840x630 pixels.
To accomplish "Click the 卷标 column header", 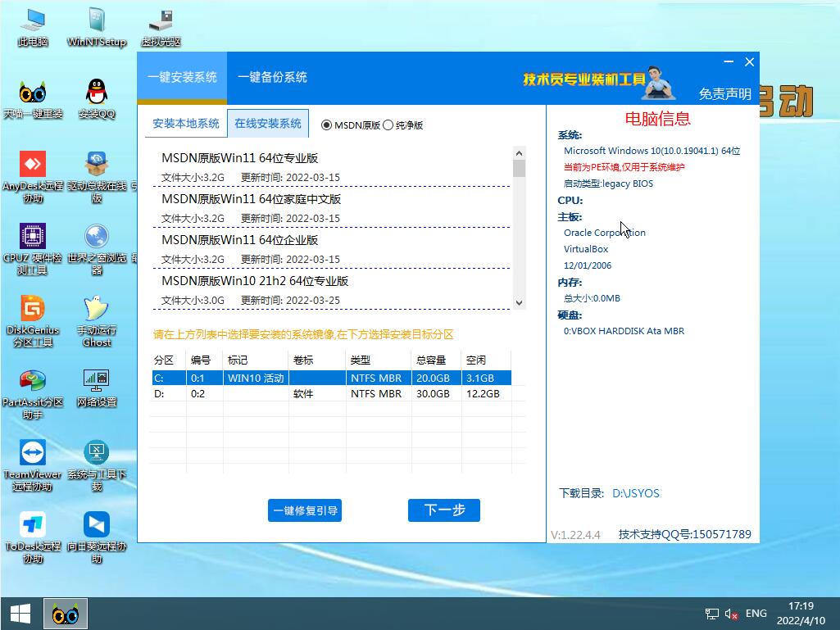I will (x=317, y=360).
